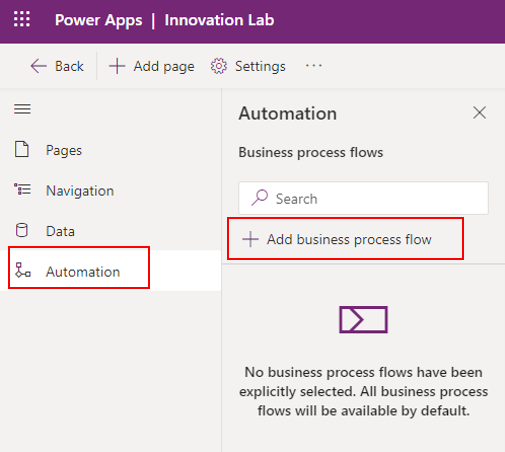The width and height of the screenshot is (505, 452).
Task: Click the Back arrow icon
Action: click(39, 66)
